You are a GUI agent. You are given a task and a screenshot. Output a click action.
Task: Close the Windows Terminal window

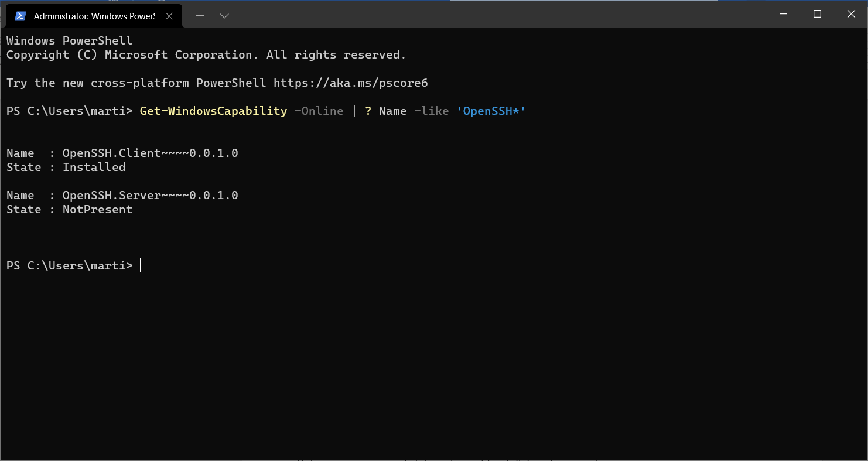851,14
